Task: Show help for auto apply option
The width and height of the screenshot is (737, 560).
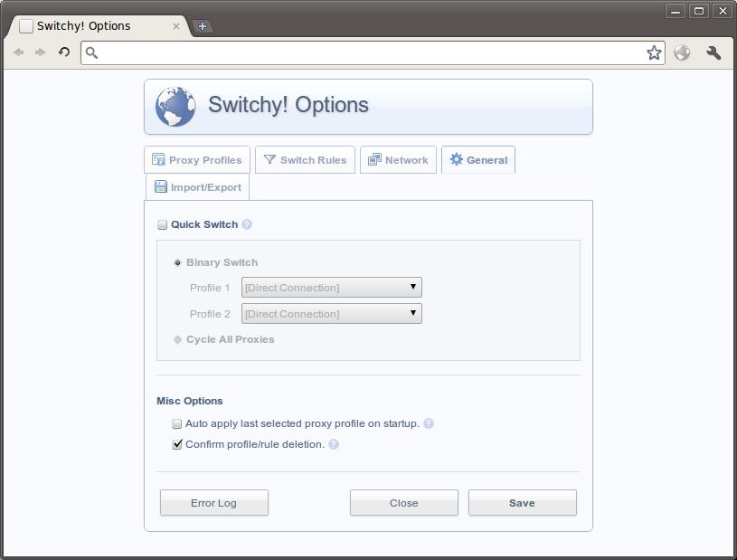Action: [x=429, y=423]
